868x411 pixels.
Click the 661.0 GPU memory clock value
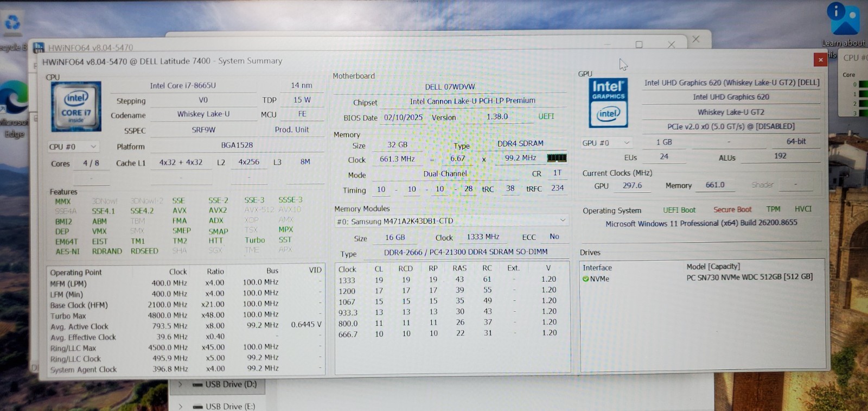coord(715,185)
